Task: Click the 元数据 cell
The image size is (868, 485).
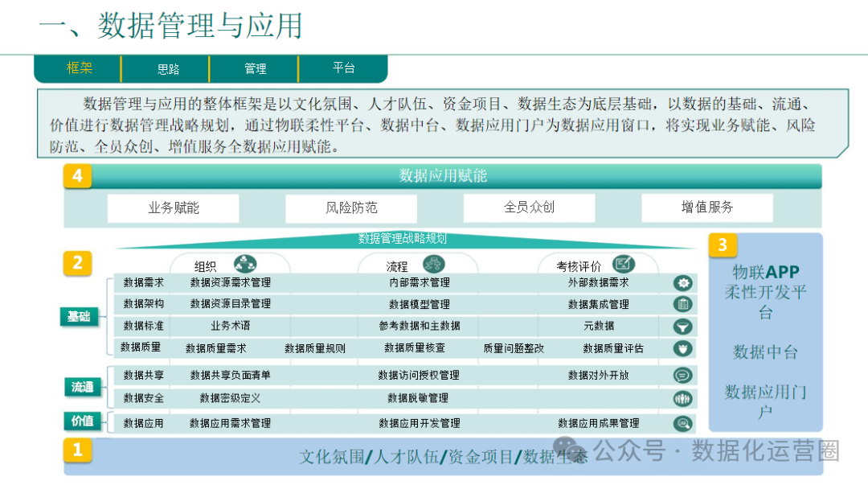Action: pyautogui.click(x=599, y=326)
